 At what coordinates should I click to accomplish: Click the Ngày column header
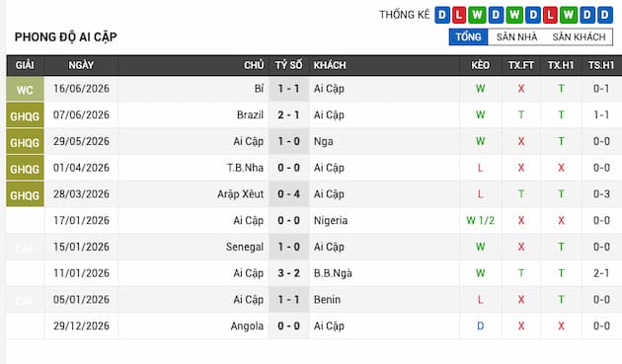(81, 65)
